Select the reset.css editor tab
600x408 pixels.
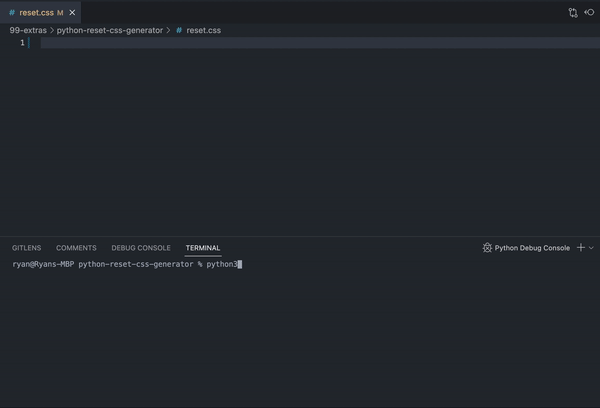[40, 13]
